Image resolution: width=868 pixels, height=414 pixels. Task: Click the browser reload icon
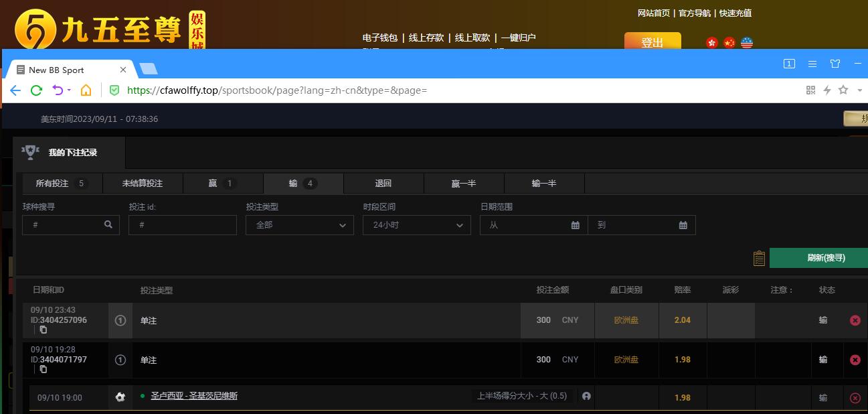37,90
